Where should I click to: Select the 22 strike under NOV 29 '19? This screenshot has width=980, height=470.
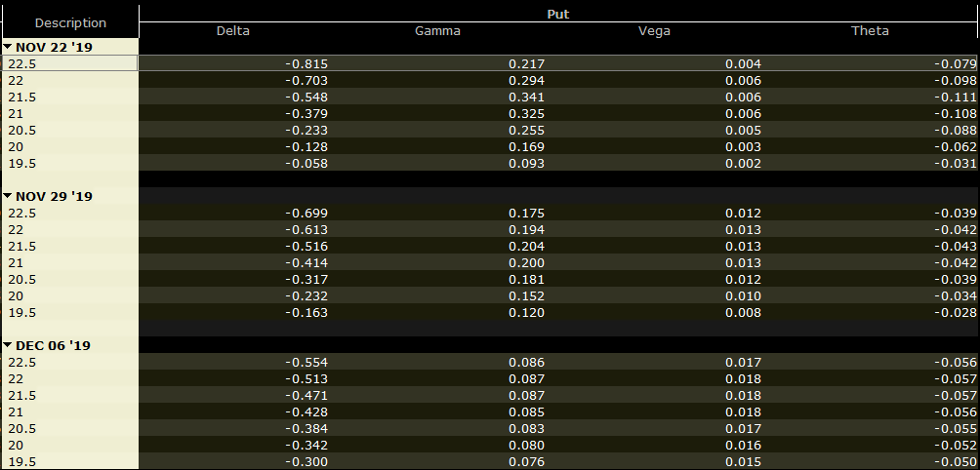coord(70,229)
